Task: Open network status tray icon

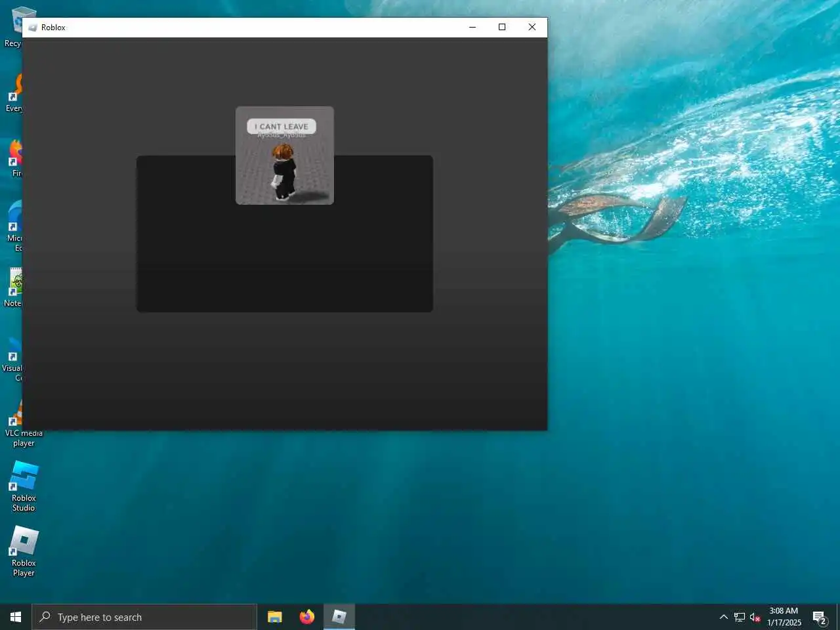Action: pyautogui.click(x=740, y=617)
